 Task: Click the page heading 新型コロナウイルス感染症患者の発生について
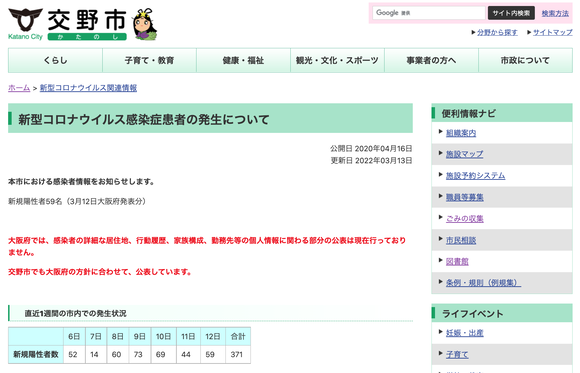[144, 120]
